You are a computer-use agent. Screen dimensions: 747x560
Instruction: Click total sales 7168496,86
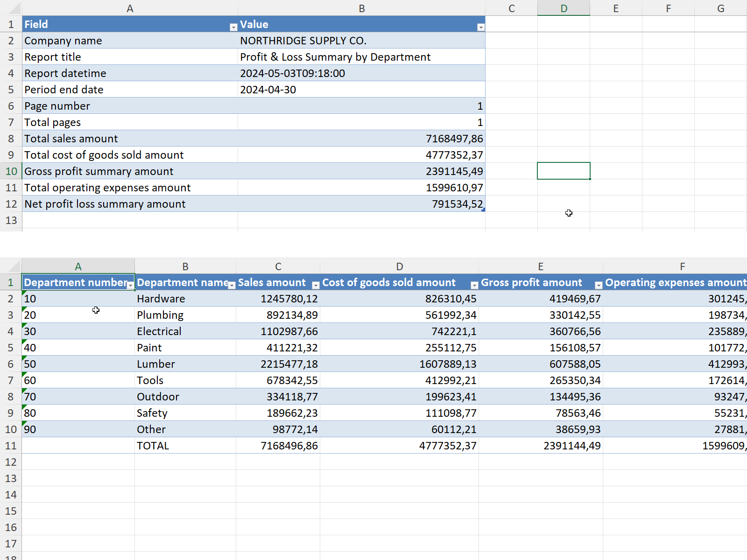tap(278, 446)
